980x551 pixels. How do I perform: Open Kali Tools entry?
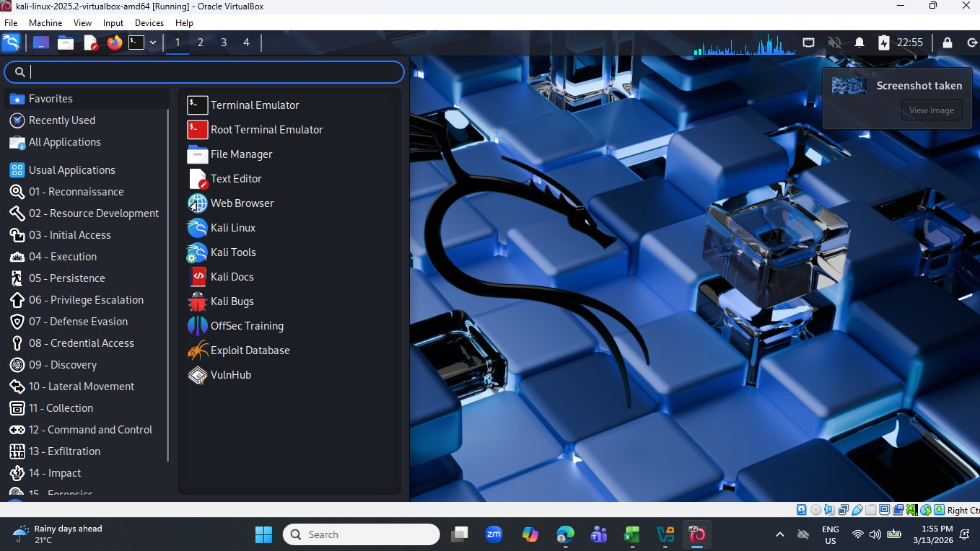pos(289,252)
